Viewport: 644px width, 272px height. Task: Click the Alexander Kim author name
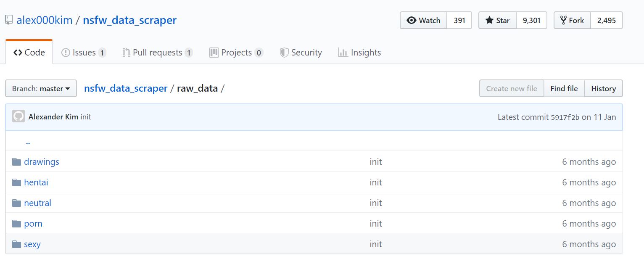pos(53,117)
